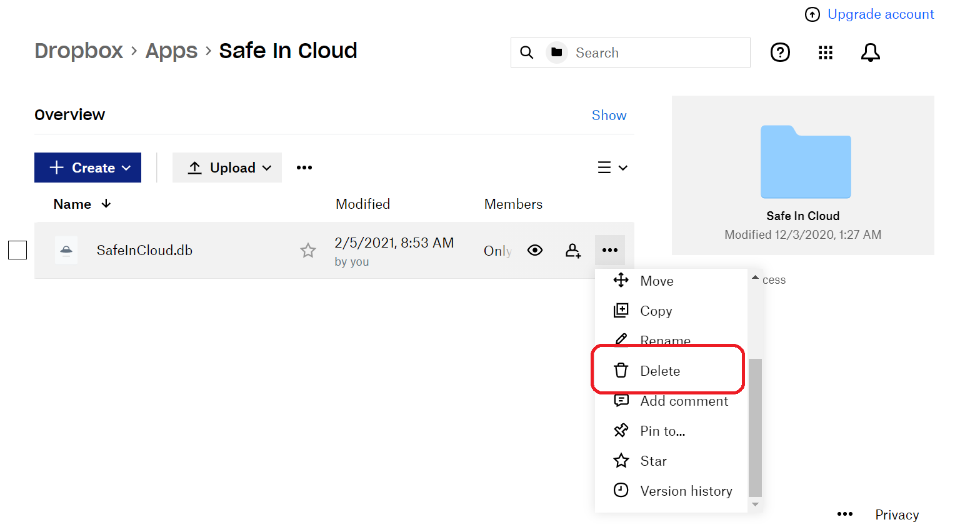Click the eye preview icon for SafeInCloud.db

[535, 250]
